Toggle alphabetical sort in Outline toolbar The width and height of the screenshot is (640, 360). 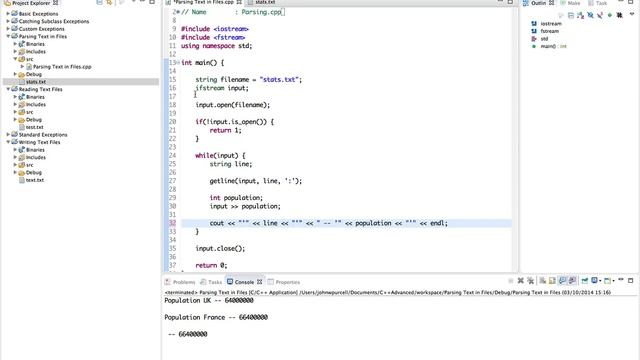pyautogui.click(x=580, y=15)
